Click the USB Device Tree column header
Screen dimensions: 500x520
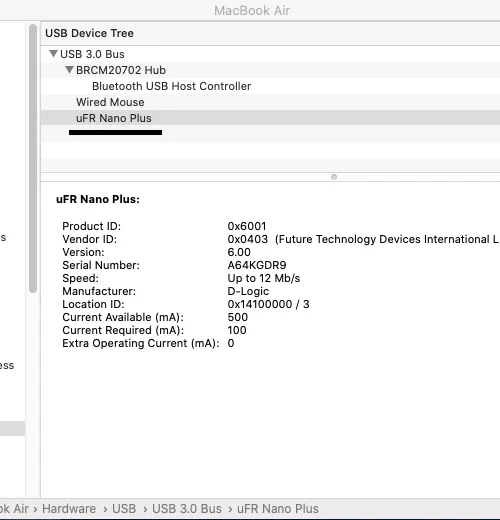(270, 33)
